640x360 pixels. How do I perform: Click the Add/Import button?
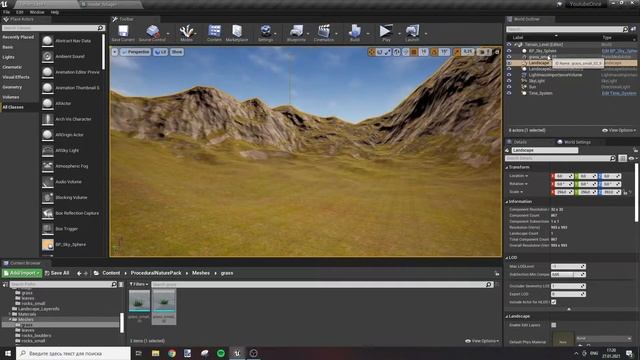click(22, 273)
